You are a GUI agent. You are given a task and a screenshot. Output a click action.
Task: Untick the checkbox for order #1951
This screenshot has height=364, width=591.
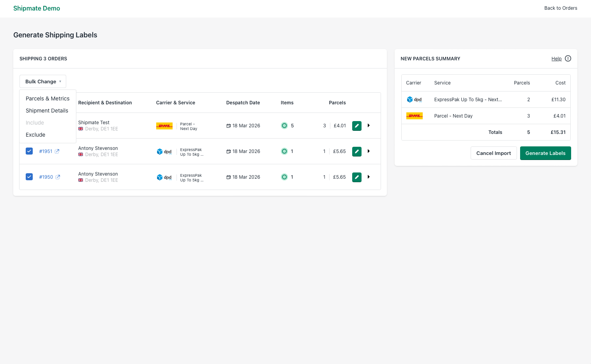click(x=29, y=151)
